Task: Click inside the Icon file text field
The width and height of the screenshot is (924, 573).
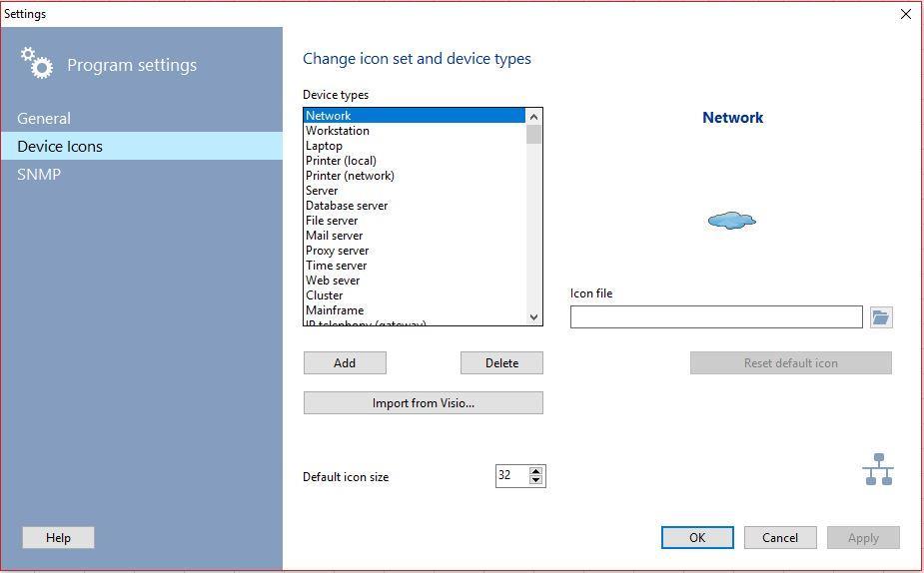Action: (x=716, y=316)
